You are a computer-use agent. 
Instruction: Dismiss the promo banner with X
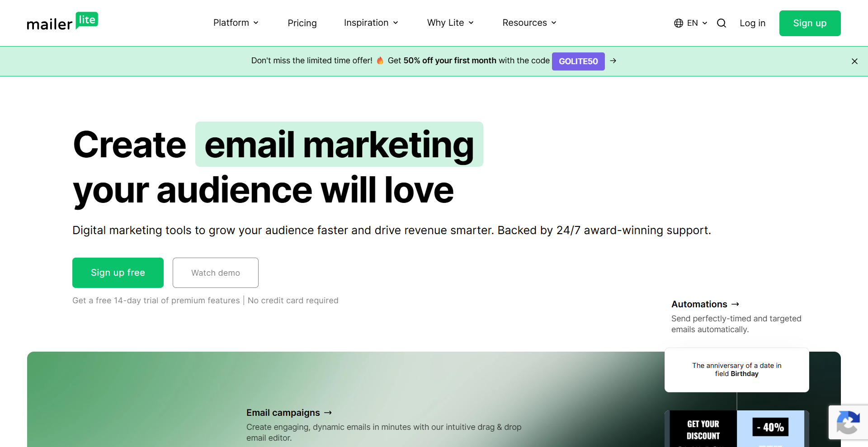[854, 61]
